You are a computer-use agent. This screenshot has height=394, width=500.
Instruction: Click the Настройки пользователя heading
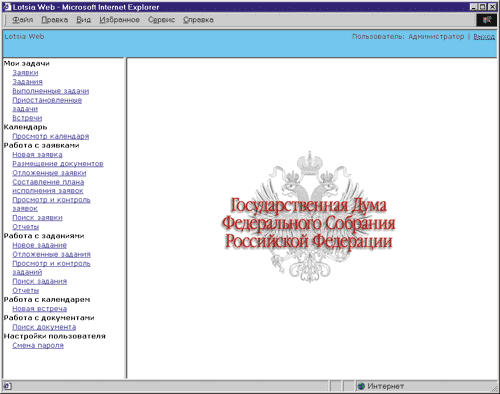pos(54,336)
